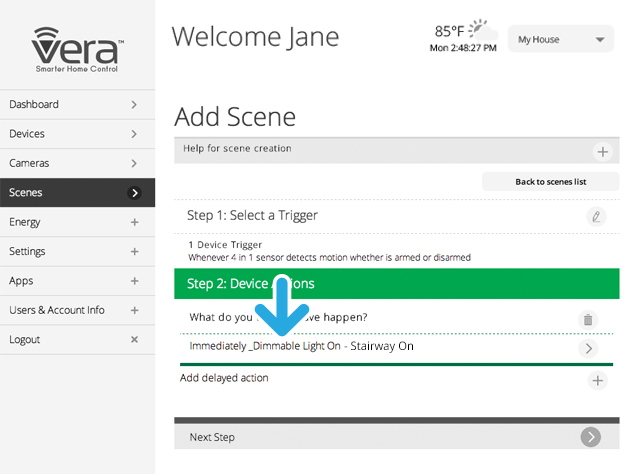The width and height of the screenshot is (640, 474).
Task: Expand the Settings sidebar section
Action: 134,251
